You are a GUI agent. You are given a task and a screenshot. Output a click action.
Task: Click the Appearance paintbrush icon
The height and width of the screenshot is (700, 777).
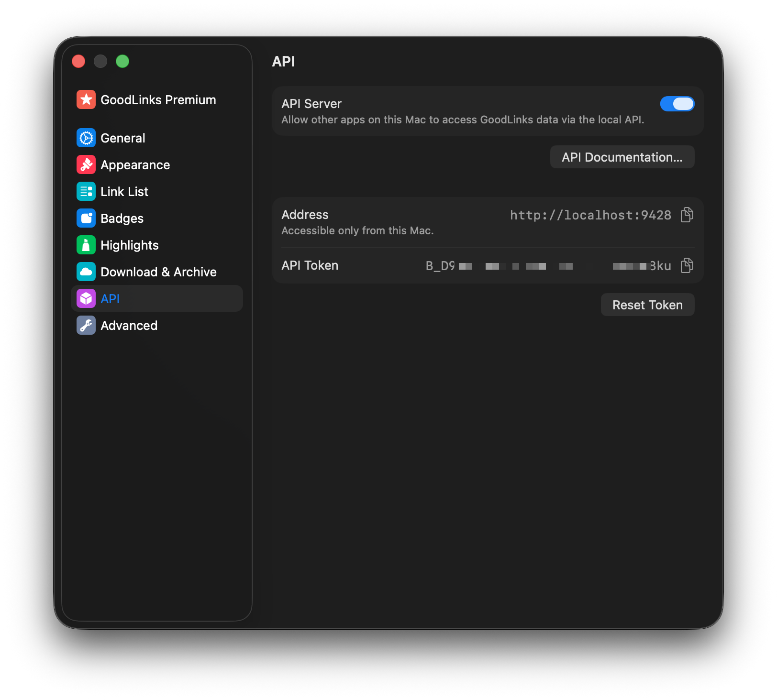pyautogui.click(x=86, y=164)
